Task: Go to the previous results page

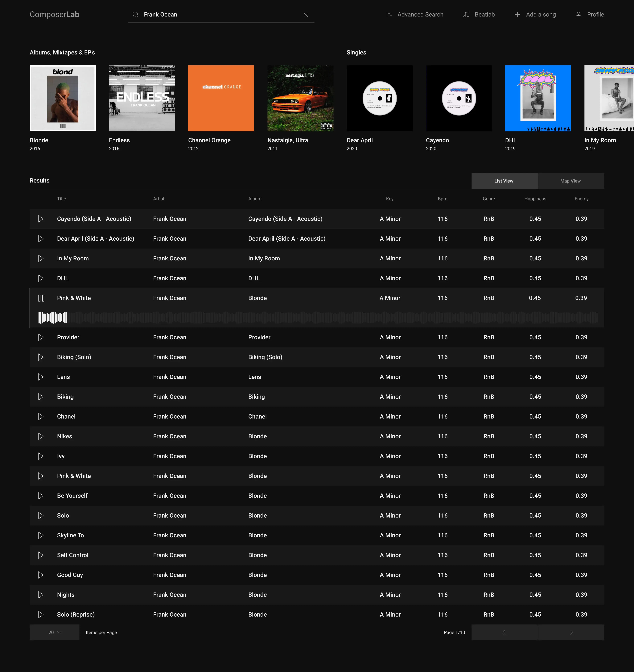Action: [x=504, y=632]
